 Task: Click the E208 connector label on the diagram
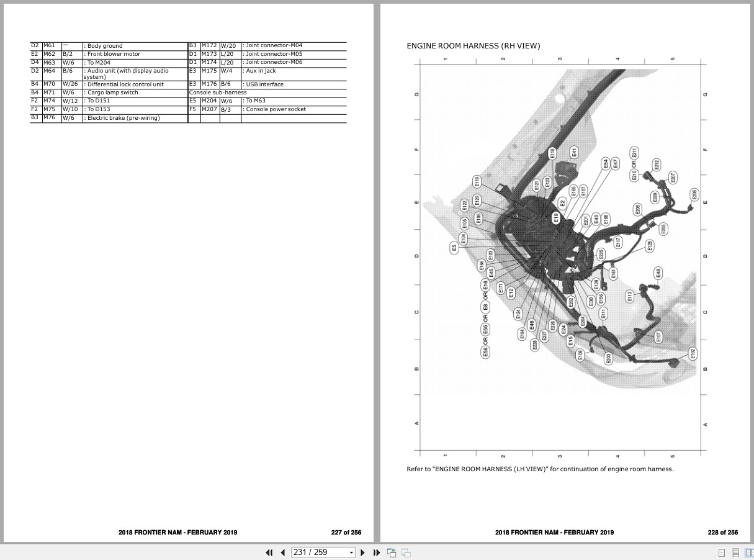pos(694,196)
